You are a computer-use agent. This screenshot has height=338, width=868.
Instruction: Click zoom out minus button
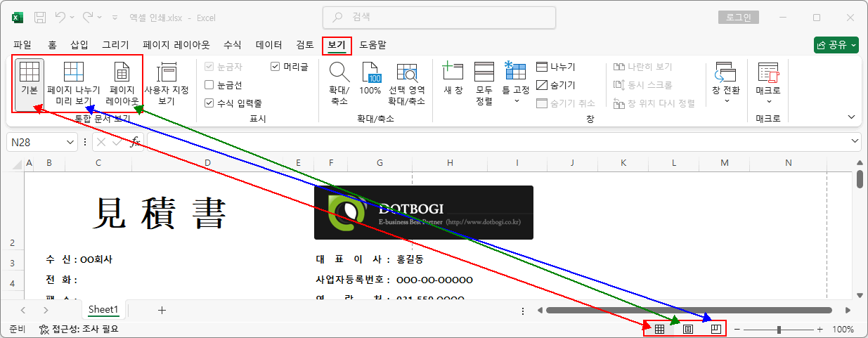tap(737, 329)
